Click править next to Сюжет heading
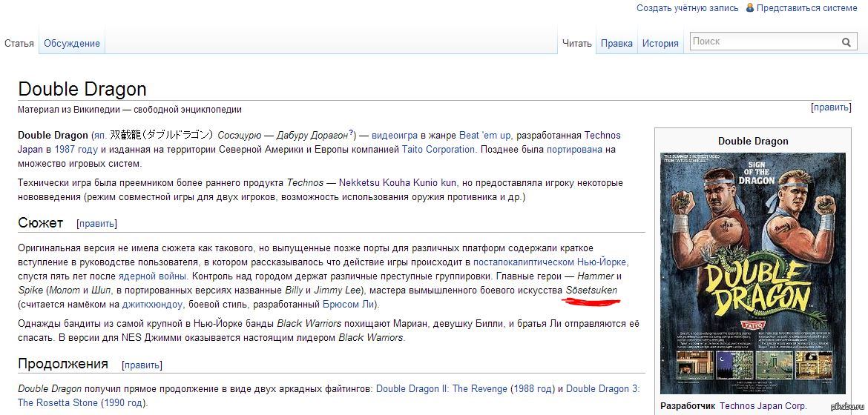 pos(96,224)
